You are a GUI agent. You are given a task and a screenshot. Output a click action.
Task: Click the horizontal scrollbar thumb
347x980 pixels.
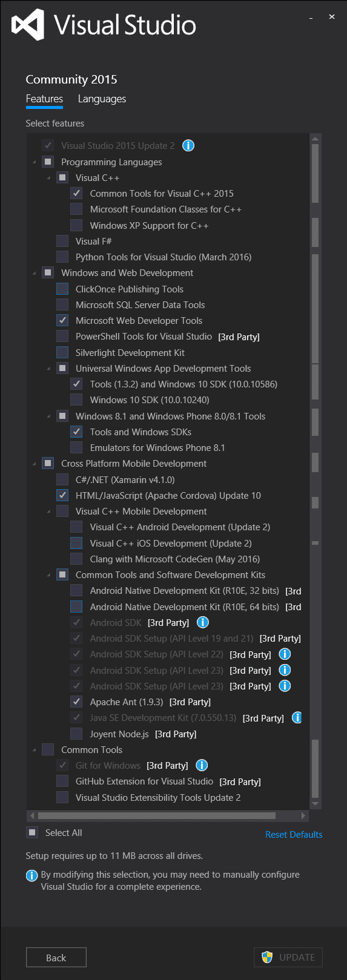(156, 815)
